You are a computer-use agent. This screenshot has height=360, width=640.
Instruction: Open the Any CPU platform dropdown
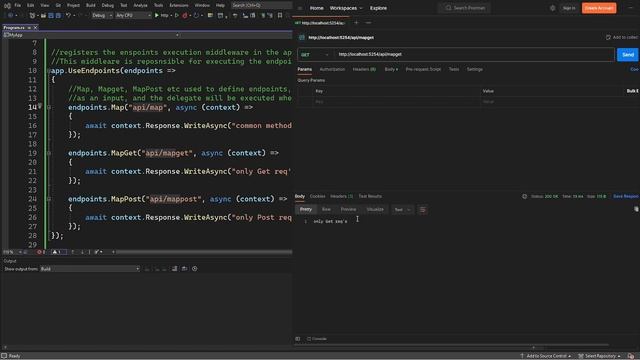point(133,16)
